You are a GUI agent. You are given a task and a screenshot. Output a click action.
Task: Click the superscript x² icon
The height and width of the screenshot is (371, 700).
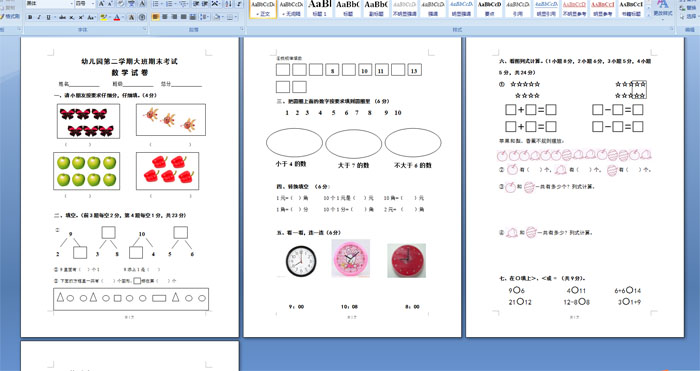(x=81, y=17)
